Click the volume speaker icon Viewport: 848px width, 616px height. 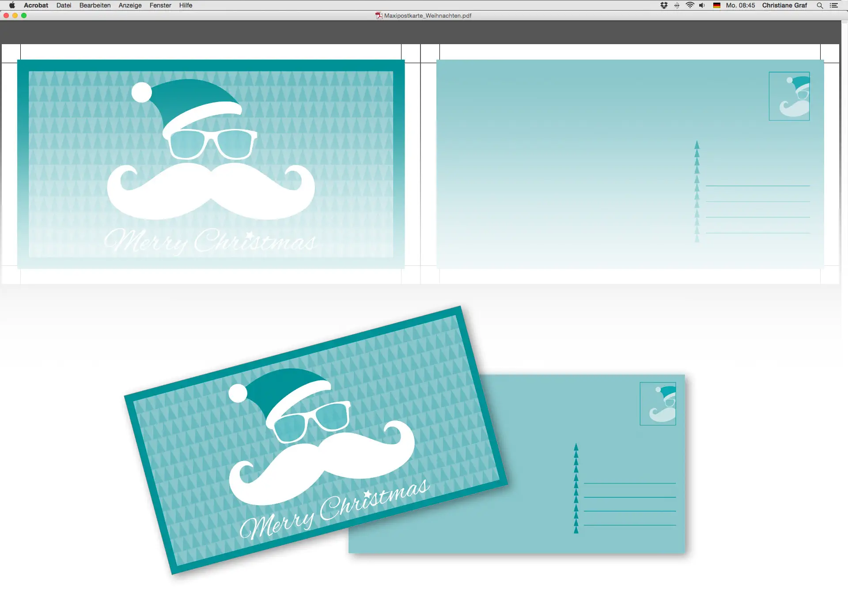tap(702, 5)
